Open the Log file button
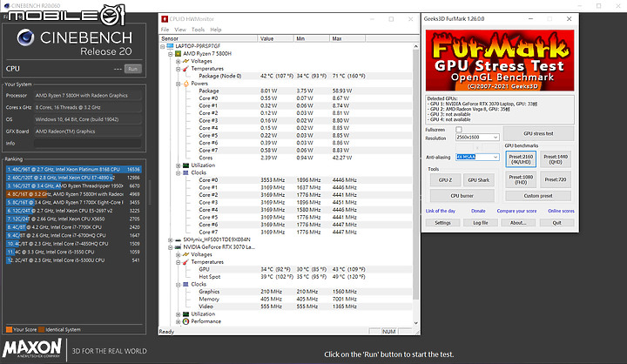 480,223
